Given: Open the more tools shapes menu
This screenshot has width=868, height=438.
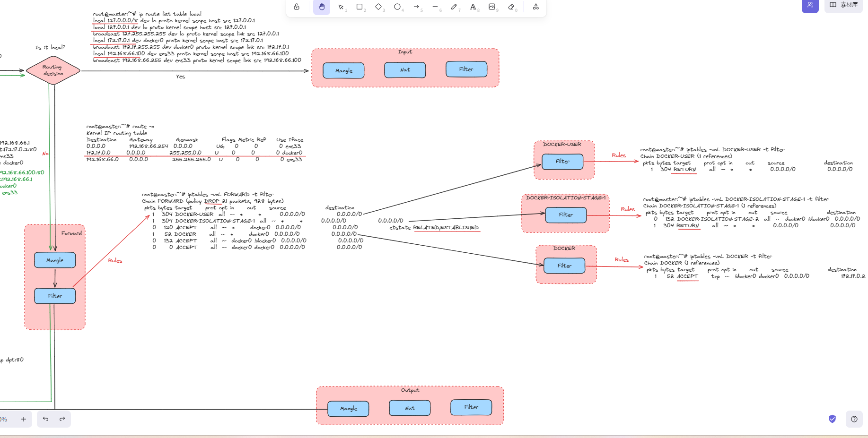Looking at the screenshot, I should [x=535, y=7].
